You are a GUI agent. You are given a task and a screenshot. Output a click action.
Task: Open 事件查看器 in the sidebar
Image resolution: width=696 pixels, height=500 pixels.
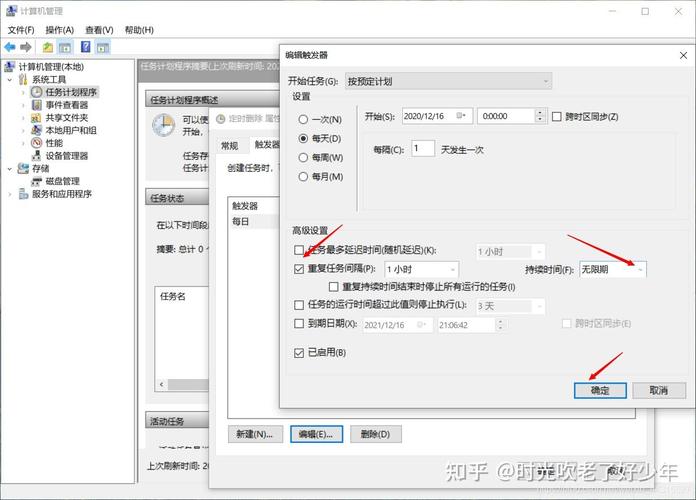pyautogui.click(x=66, y=105)
